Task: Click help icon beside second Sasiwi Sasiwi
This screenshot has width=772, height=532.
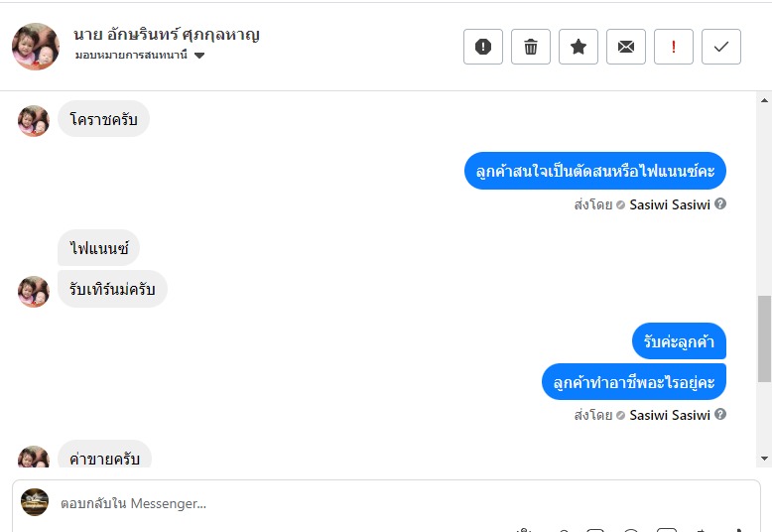Action: pyautogui.click(x=720, y=415)
